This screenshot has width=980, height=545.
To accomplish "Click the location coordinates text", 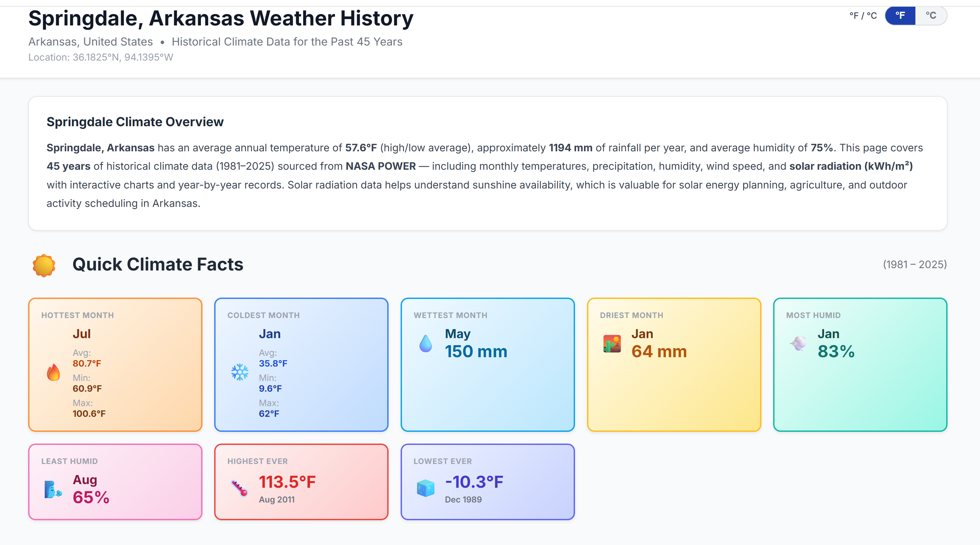I will point(101,57).
